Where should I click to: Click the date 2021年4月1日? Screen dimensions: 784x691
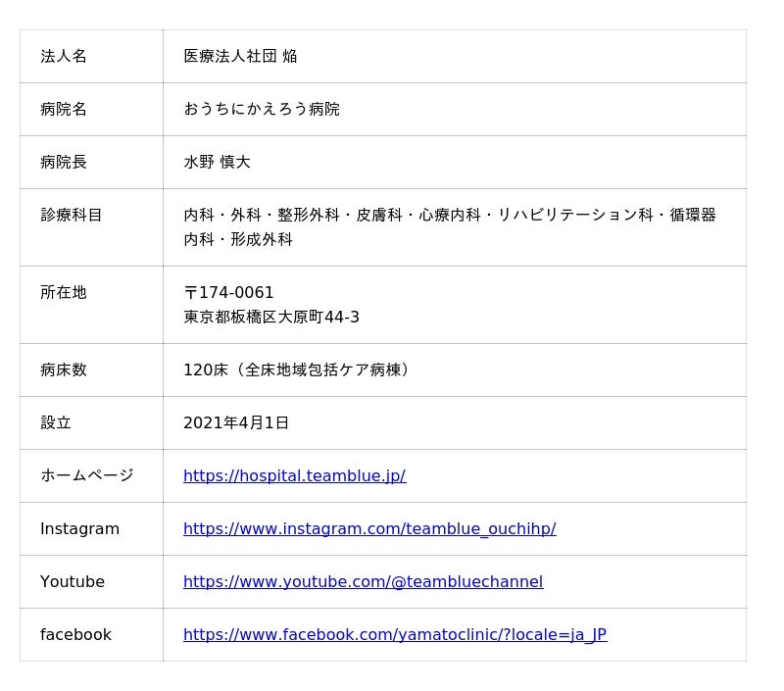point(236,422)
